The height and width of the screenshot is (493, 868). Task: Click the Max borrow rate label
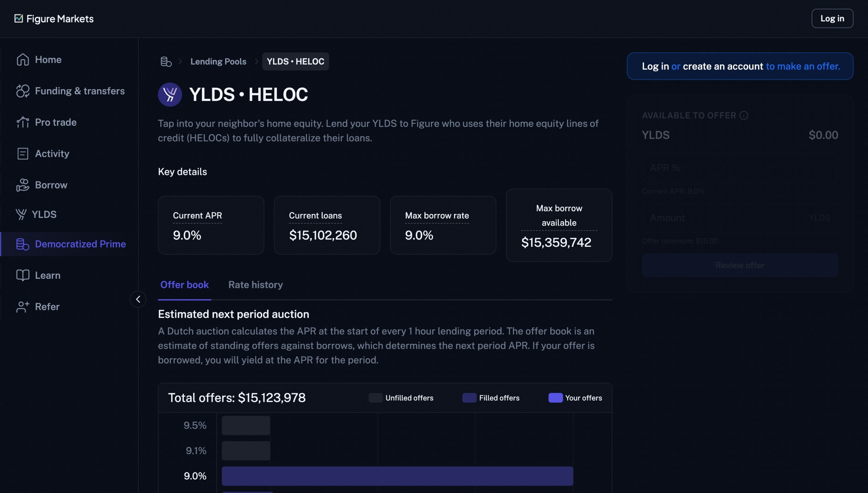coord(437,216)
